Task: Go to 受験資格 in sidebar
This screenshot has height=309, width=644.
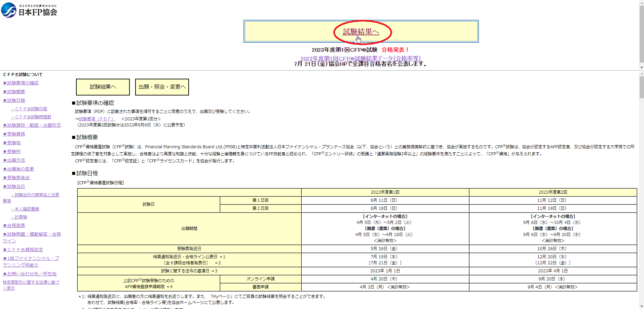Action: tap(14, 134)
